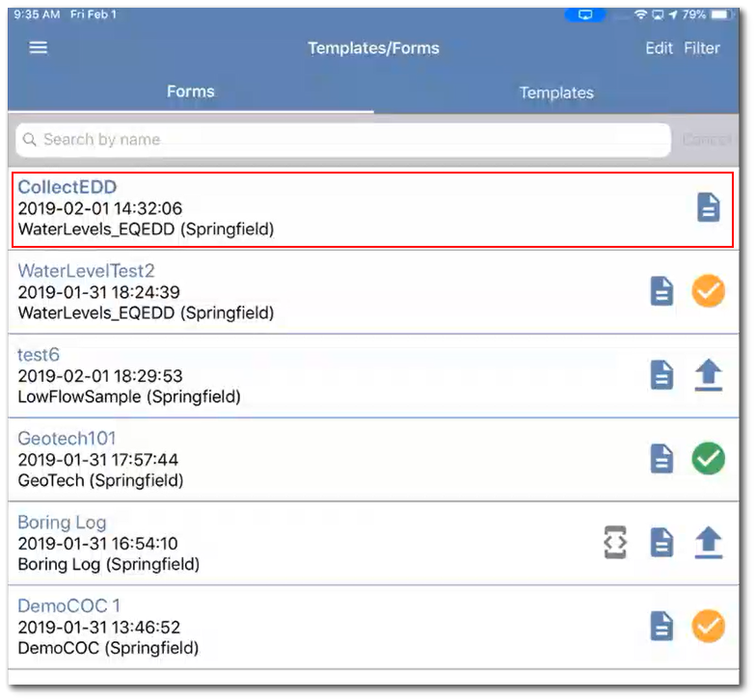Tap the screen mirroring status indicator
Screen dimensions: 755x700
click(x=585, y=14)
